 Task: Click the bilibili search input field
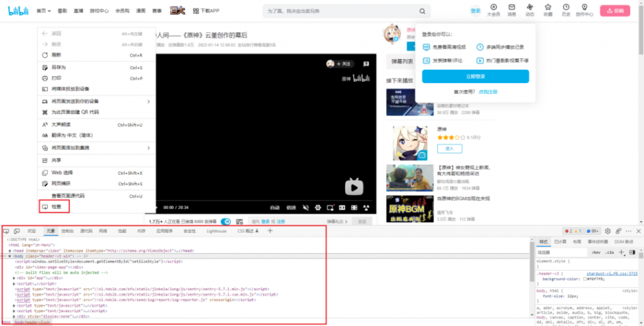click(340, 11)
